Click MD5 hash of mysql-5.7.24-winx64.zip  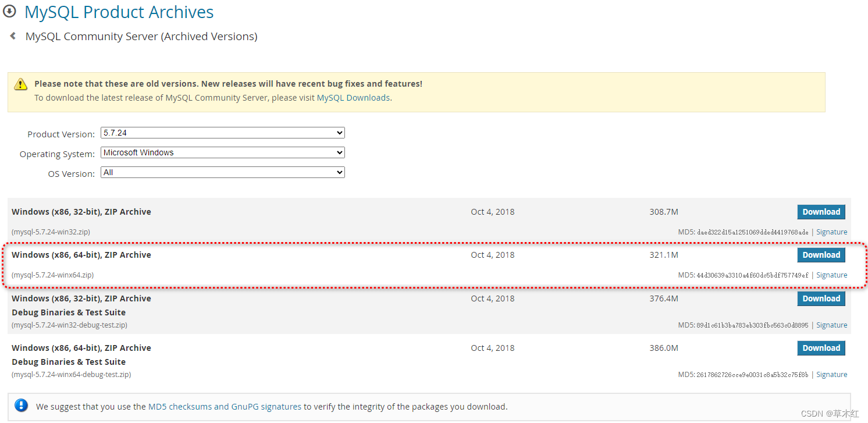tap(752, 275)
